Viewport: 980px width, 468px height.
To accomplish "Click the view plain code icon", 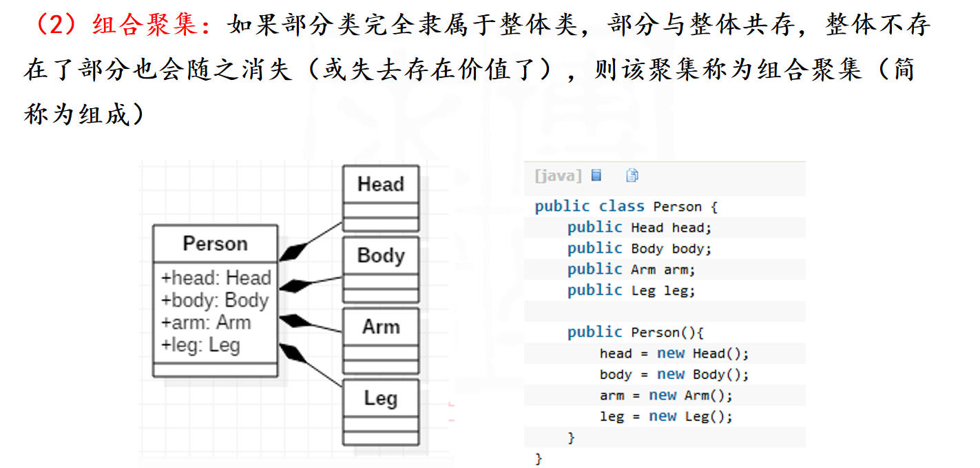I will pos(596,175).
